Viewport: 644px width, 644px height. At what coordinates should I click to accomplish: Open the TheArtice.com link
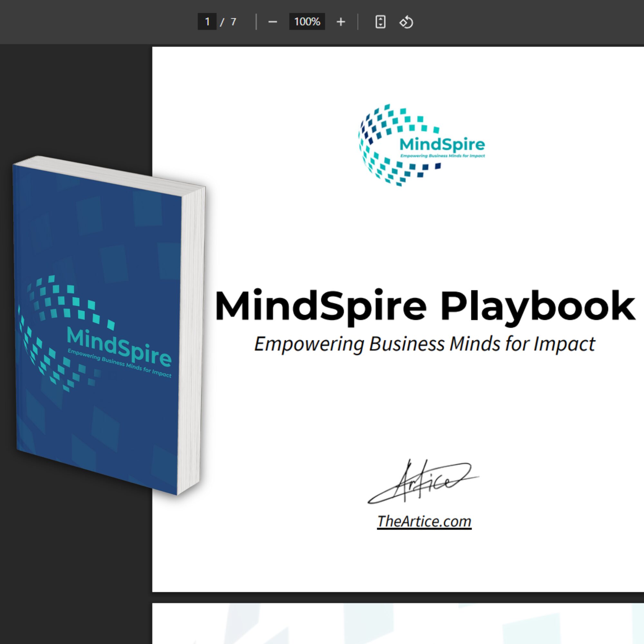[x=424, y=521]
